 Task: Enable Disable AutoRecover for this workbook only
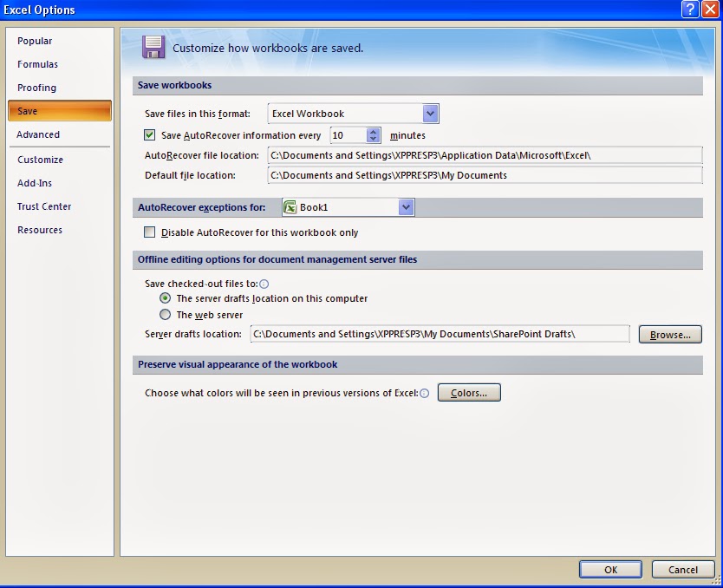click(x=149, y=232)
